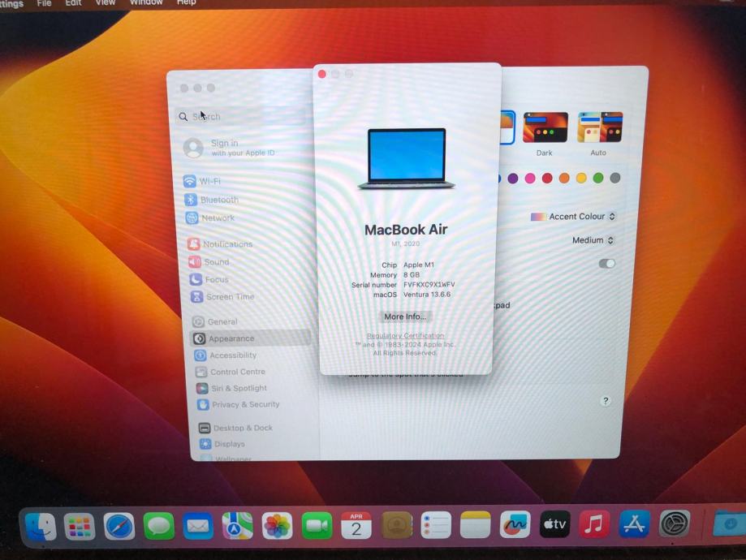Open General settings in sidebar
Image resolution: width=746 pixels, height=560 pixels.
point(214,322)
